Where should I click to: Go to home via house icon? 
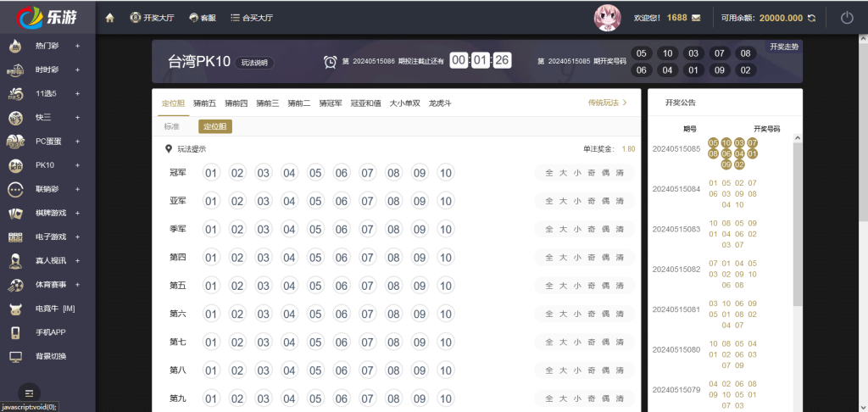109,18
